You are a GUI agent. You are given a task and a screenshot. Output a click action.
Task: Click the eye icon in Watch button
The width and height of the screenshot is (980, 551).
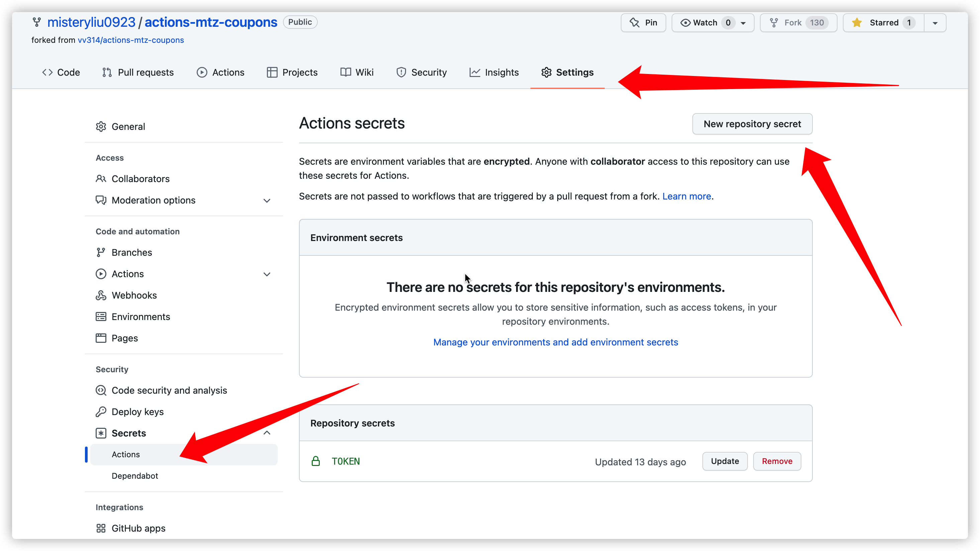[685, 22]
